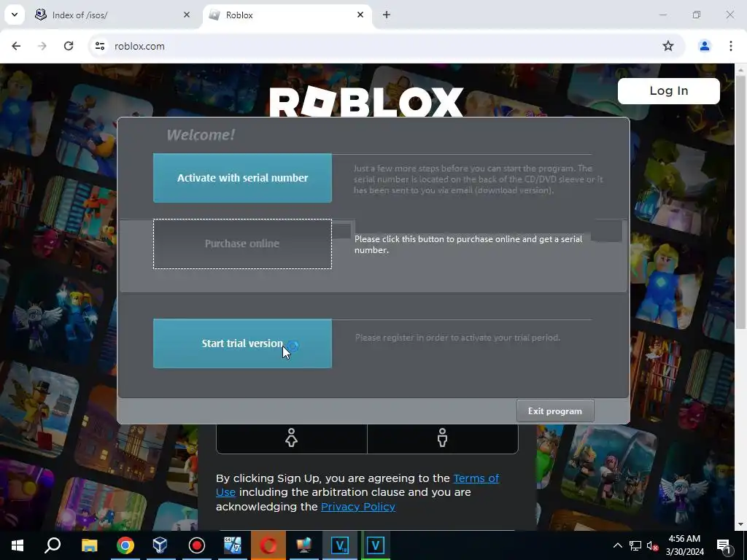Click the scrollbar up arrow

(x=740, y=70)
